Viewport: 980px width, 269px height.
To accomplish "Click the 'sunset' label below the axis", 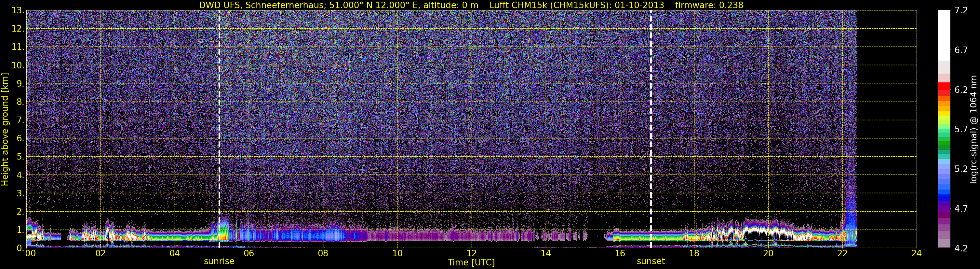I will click(651, 262).
